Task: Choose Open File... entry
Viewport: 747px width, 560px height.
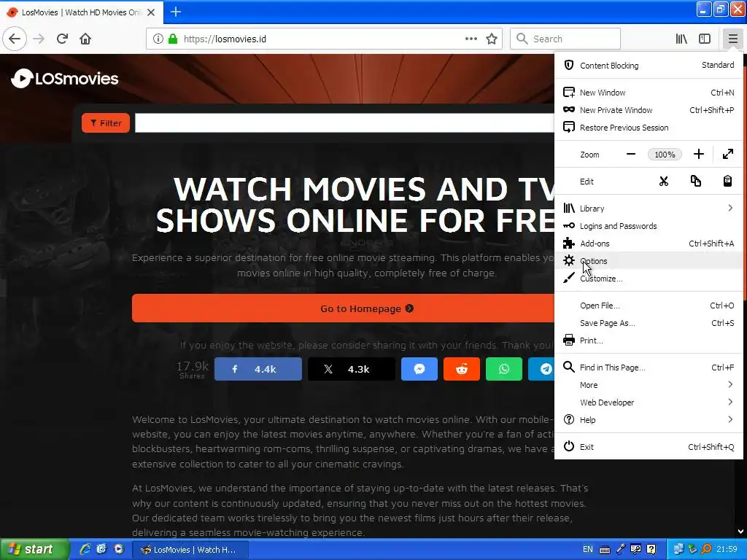Action: click(649, 306)
